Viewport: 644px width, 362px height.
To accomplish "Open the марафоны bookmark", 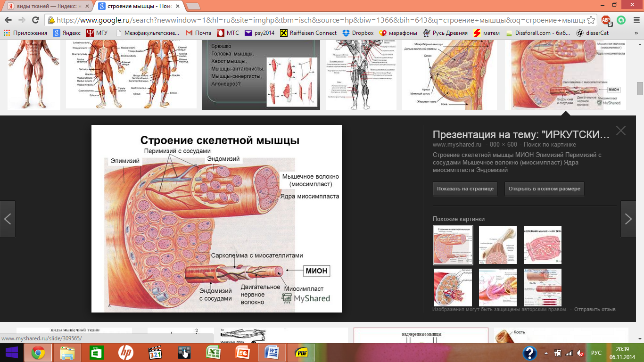I will point(398,33).
